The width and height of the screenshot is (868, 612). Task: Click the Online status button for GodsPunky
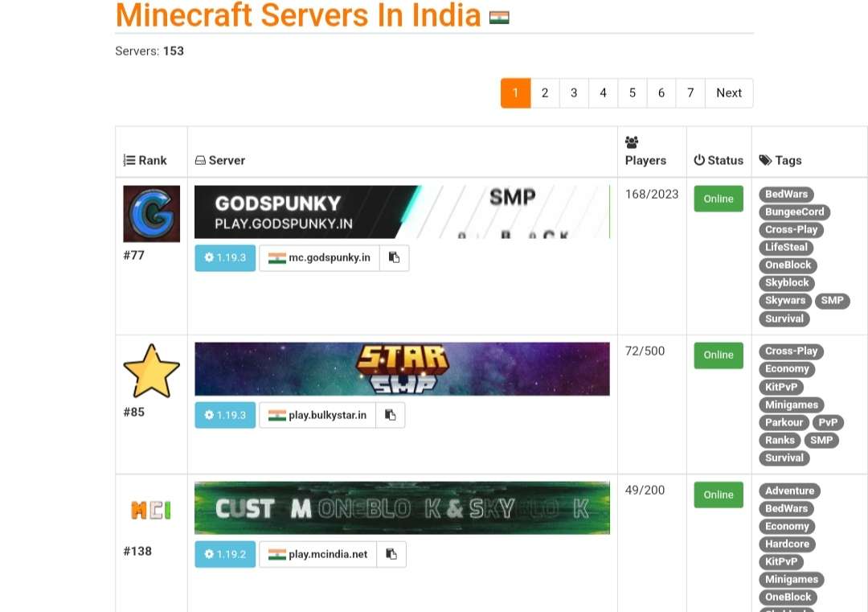click(719, 199)
